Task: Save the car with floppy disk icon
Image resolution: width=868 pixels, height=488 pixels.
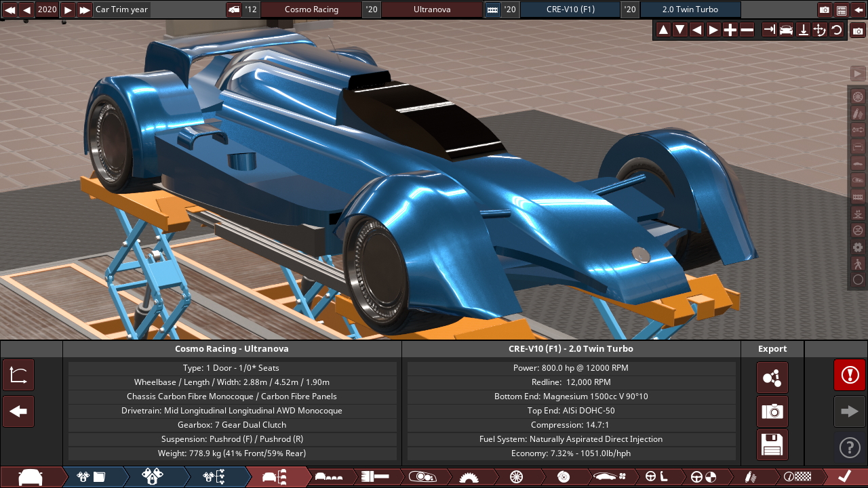Action: pos(772,445)
